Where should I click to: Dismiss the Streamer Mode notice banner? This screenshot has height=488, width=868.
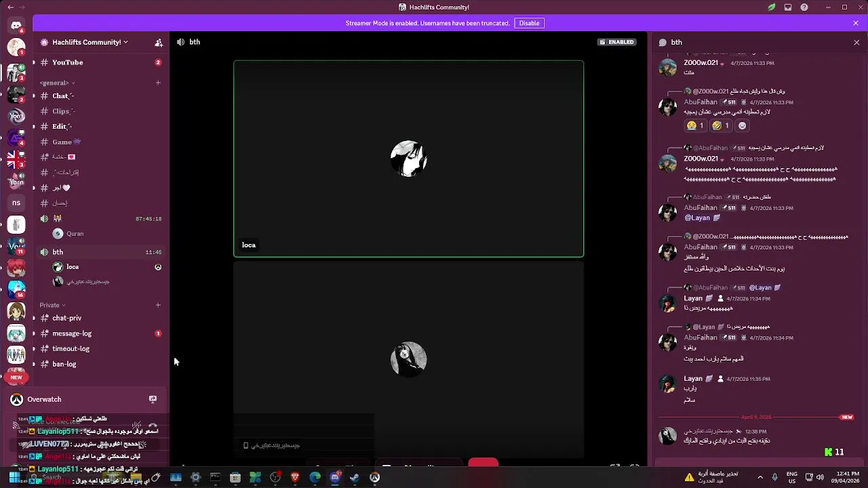coord(856,23)
